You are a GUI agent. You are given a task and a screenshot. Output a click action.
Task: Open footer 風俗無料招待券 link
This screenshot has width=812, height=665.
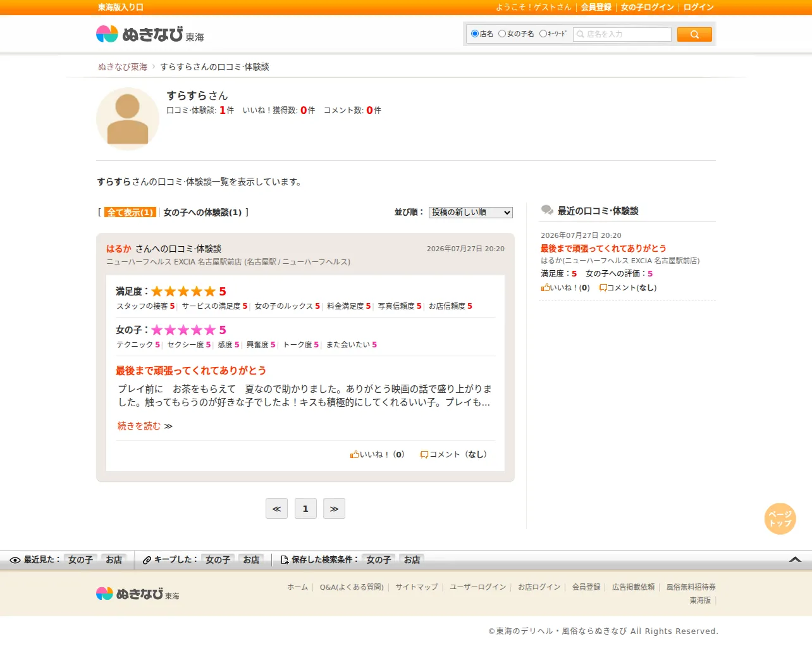[x=691, y=587]
